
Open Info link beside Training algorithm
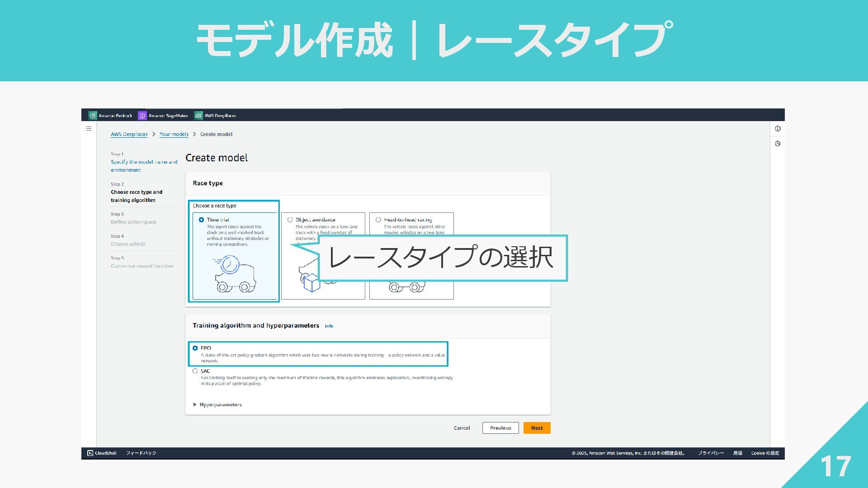pyautogui.click(x=329, y=326)
